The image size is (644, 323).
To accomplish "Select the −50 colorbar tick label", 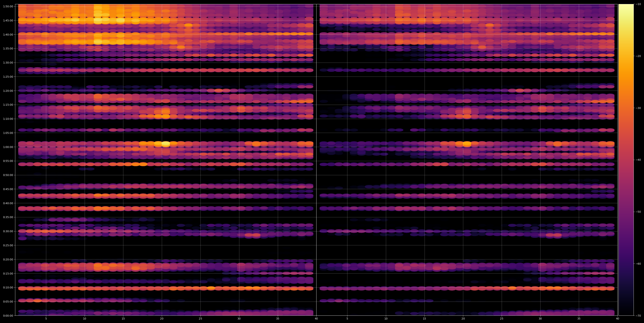I will point(638,212).
